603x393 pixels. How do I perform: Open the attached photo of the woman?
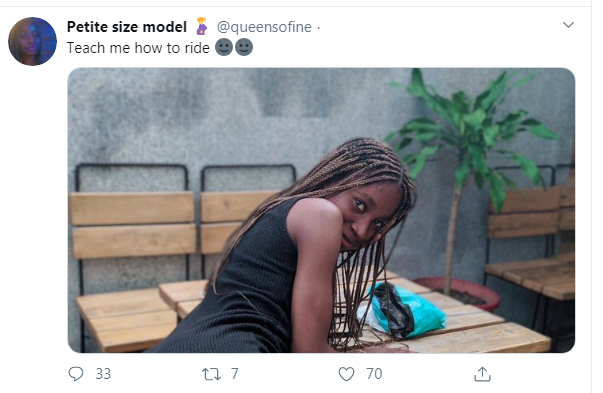click(x=321, y=210)
